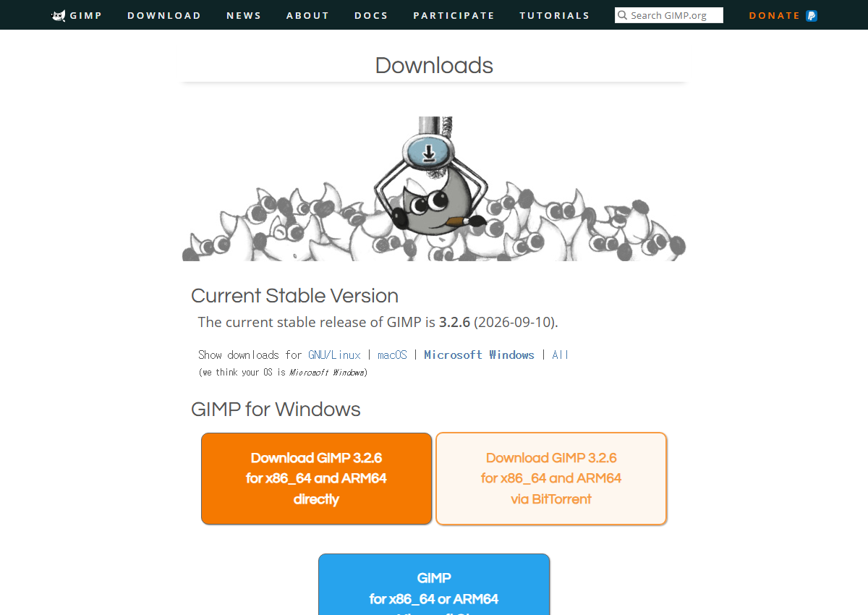Open the Download menu item
This screenshot has width=868, height=615.
(x=164, y=15)
